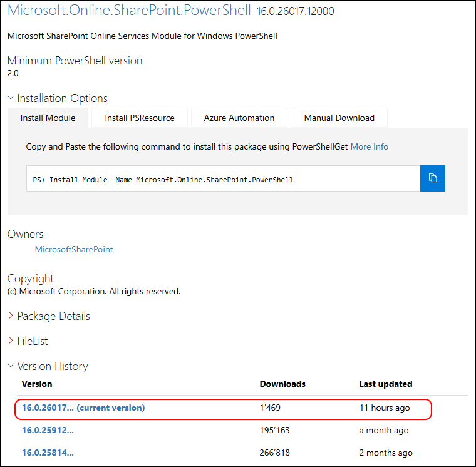This screenshot has width=476, height=467.
Task: Click the Last updated column header
Action: tap(386, 384)
